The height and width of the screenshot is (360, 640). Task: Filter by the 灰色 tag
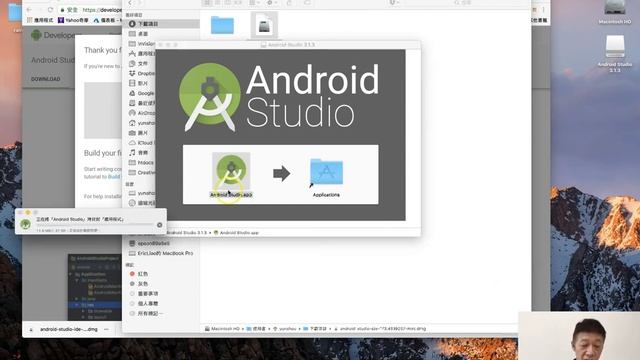pos(139,284)
